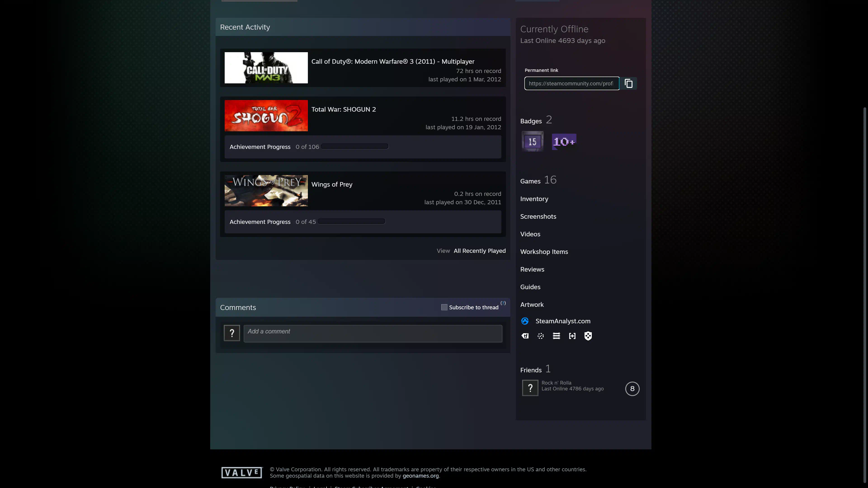Open Wings of Prey game thumbnail
This screenshot has width=868, height=488.
click(266, 191)
